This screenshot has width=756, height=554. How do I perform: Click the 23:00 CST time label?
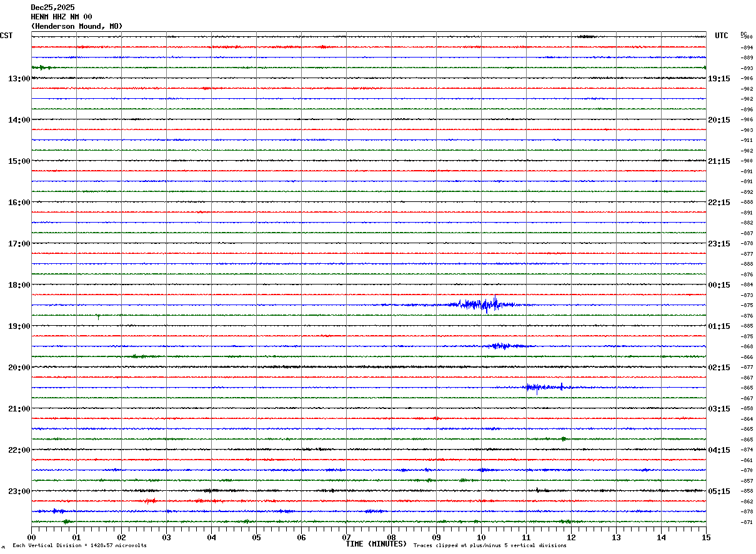(19, 491)
